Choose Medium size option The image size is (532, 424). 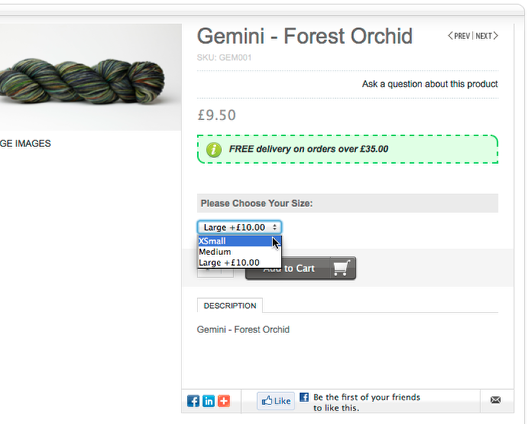[x=240, y=252]
